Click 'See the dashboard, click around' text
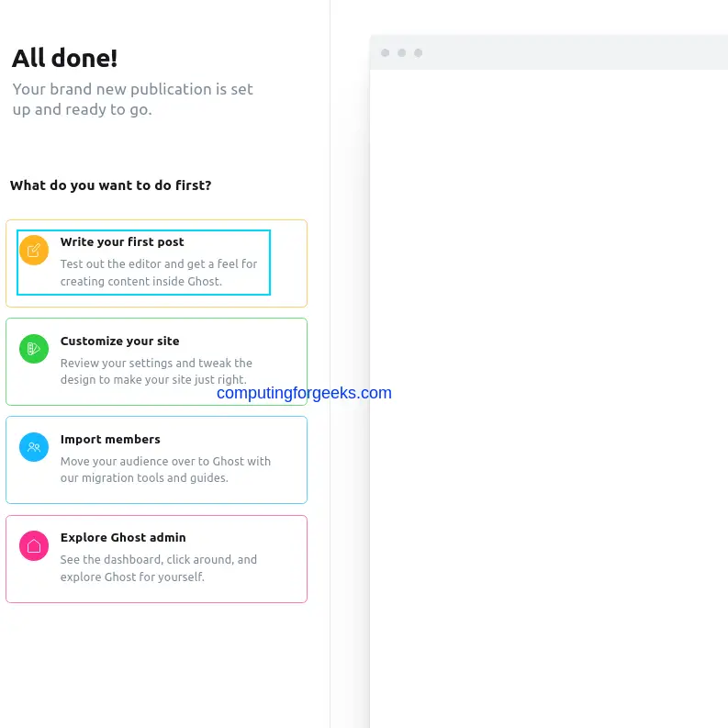 pos(159,568)
